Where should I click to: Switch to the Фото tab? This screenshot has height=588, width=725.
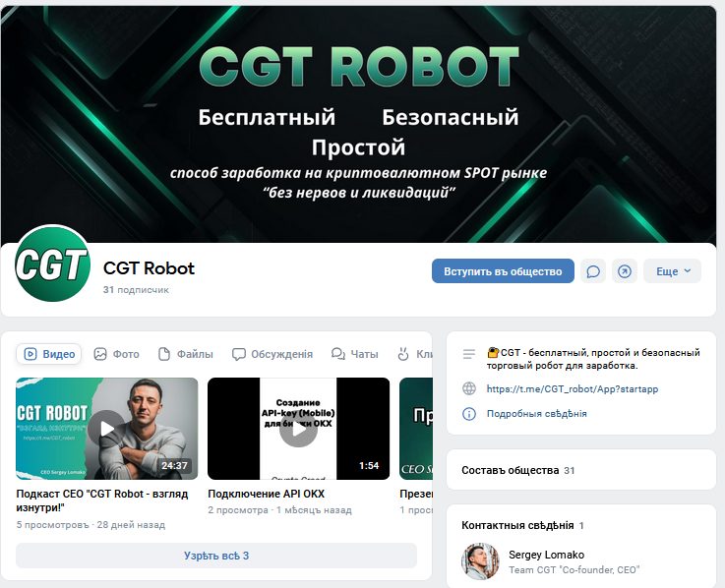click(116, 354)
